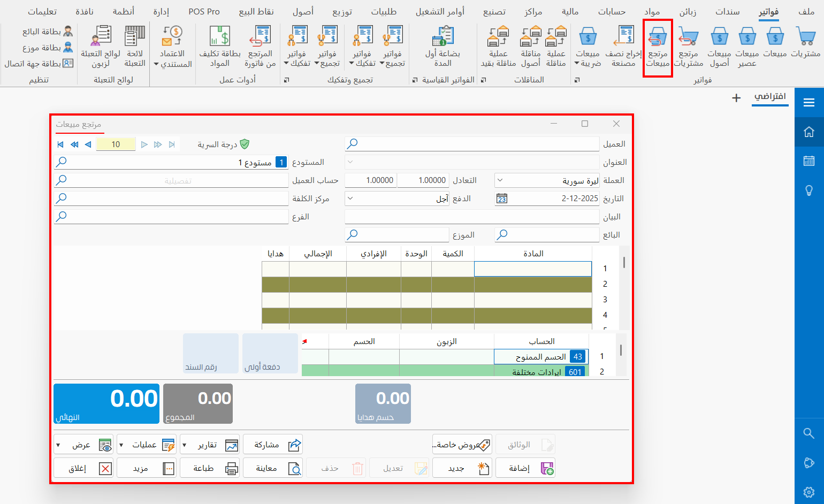
Task: Expand the الدفع payment type dropdown
Action: tap(350, 198)
